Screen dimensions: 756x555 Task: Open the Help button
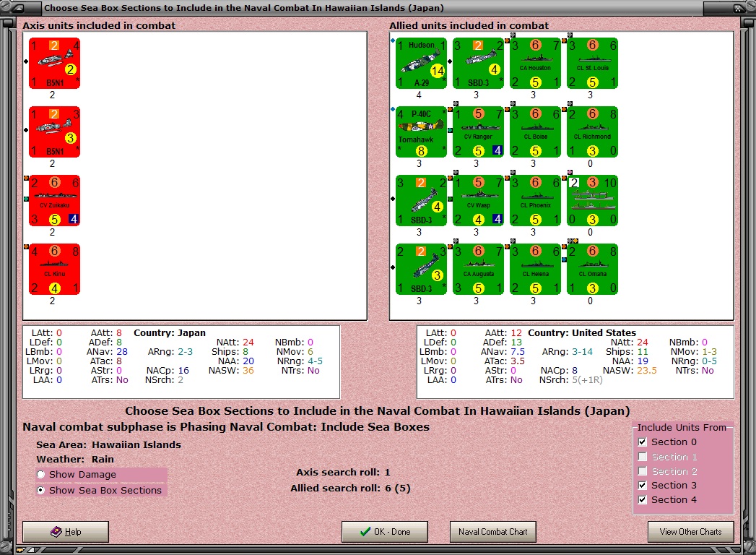pyautogui.click(x=66, y=532)
